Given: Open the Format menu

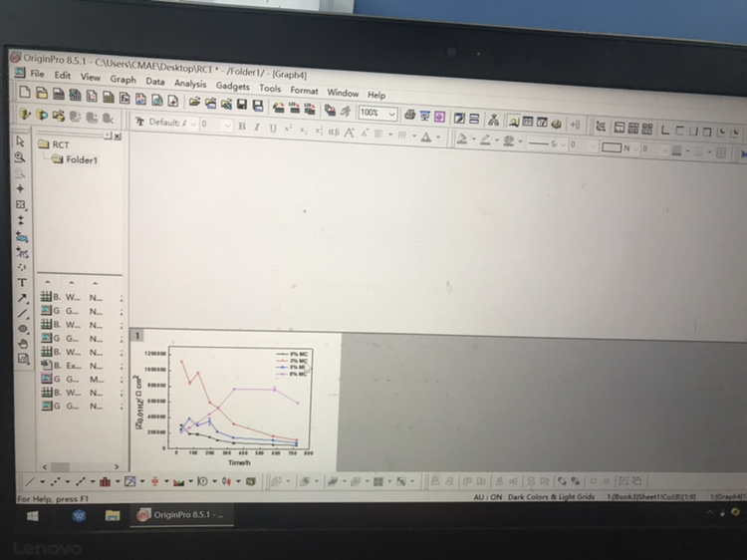Looking at the screenshot, I should click(x=304, y=91).
